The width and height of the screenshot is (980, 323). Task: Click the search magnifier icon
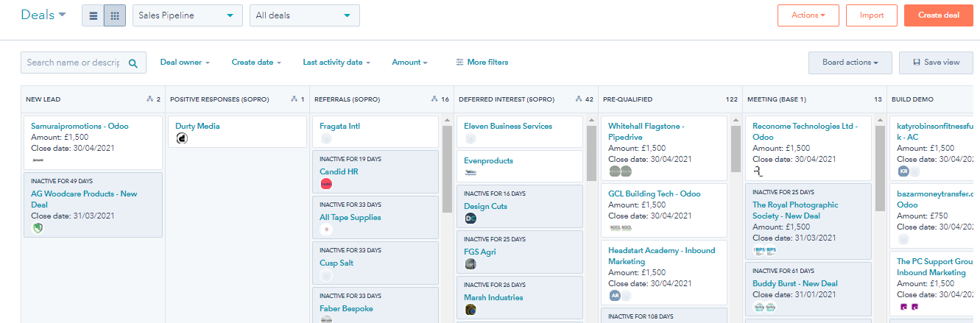133,63
